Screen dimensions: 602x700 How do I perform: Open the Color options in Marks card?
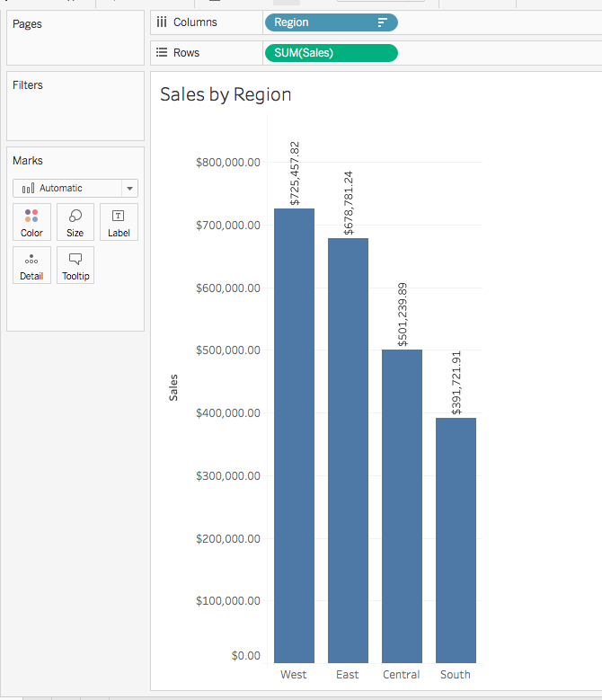[x=31, y=222]
